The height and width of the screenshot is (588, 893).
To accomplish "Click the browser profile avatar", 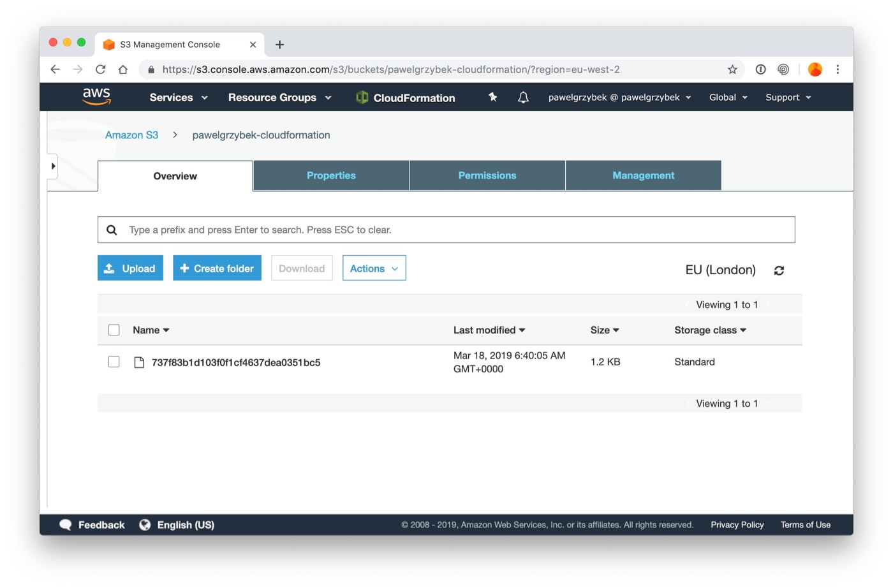I will (x=815, y=70).
